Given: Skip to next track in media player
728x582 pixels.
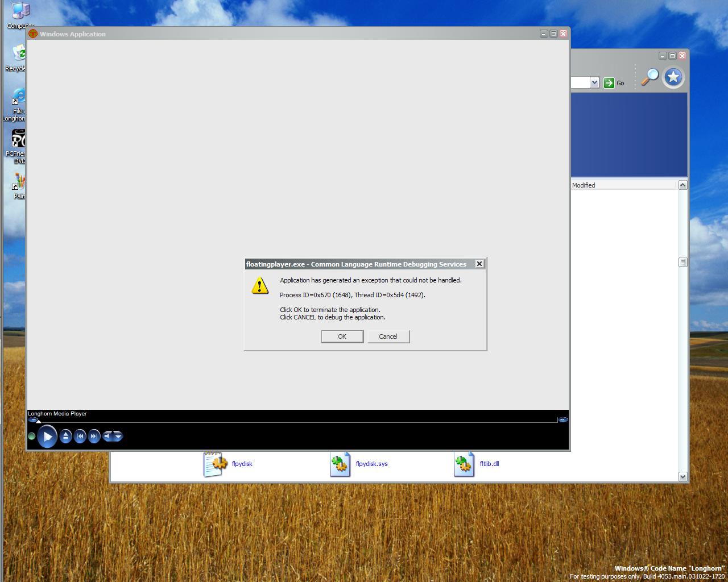Looking at the screenshot, I should click(x=94, y=436).
